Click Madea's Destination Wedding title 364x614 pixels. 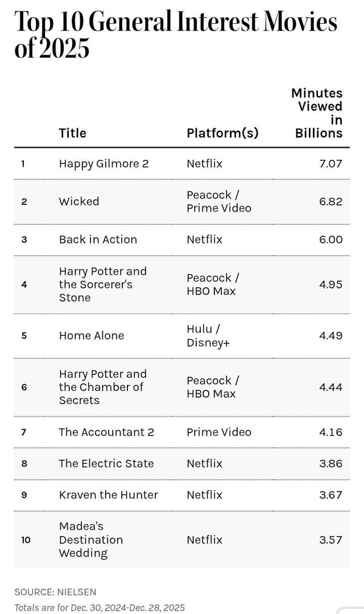pos(91,539)
